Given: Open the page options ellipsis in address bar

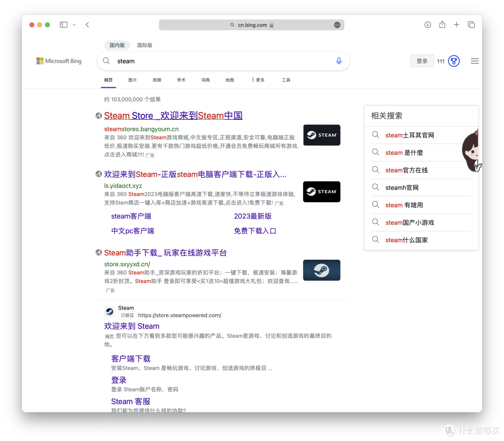Looking at the screenshot, I should [x=337, y=25].
